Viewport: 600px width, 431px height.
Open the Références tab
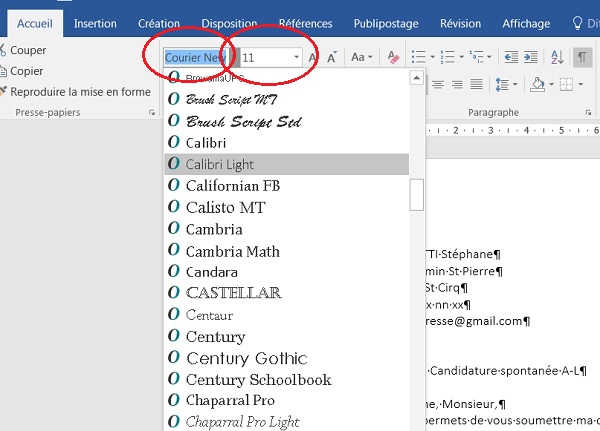305,24
